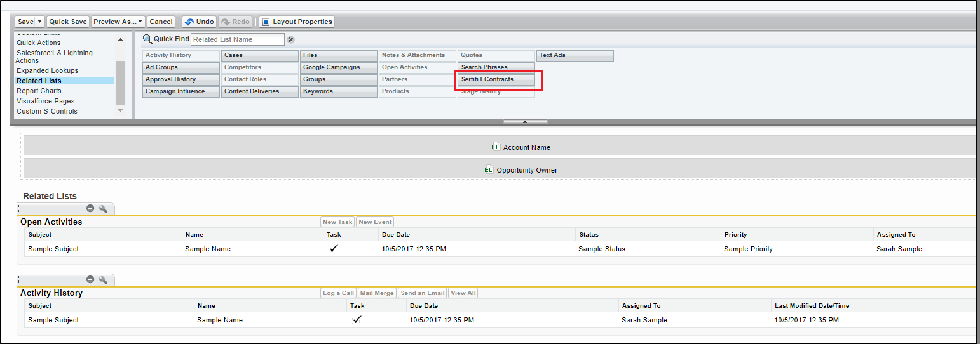Open Layout Properties from the toolbar
The width and height of the screenshot is (980, 344).
click(x=297, y=22)
